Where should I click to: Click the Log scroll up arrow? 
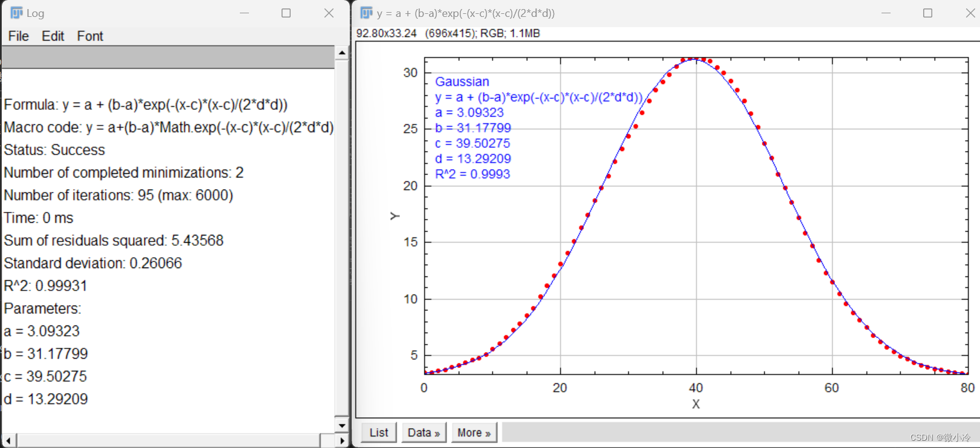342,53
